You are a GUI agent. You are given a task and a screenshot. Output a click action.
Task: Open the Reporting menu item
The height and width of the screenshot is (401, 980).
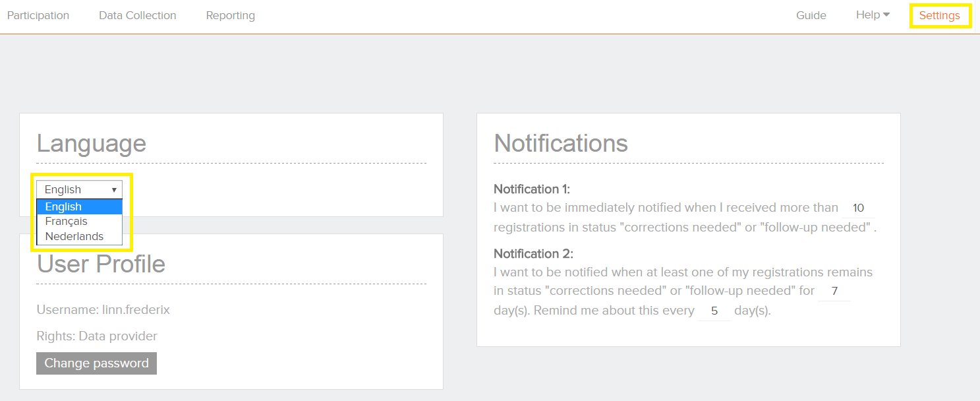(x=230, y=15)
